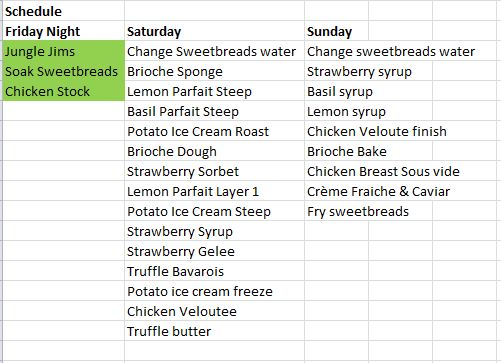Viewport: 501px width, 363px height.
Task: Click the Sunday column header cell
Action: pos(337,31)
